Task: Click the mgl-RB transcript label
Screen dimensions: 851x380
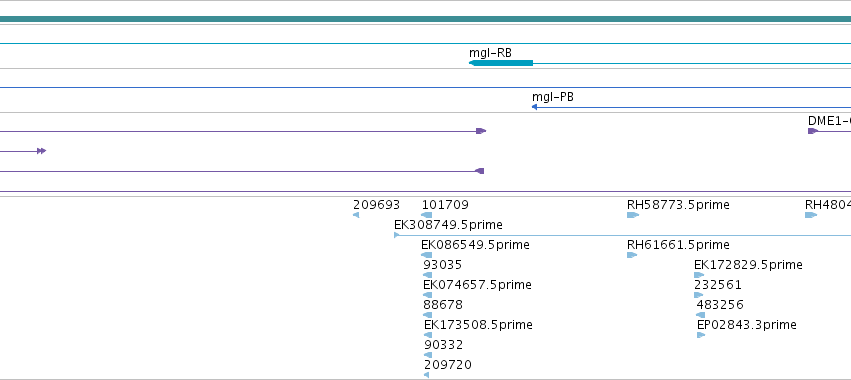Action: coord(490,53)
